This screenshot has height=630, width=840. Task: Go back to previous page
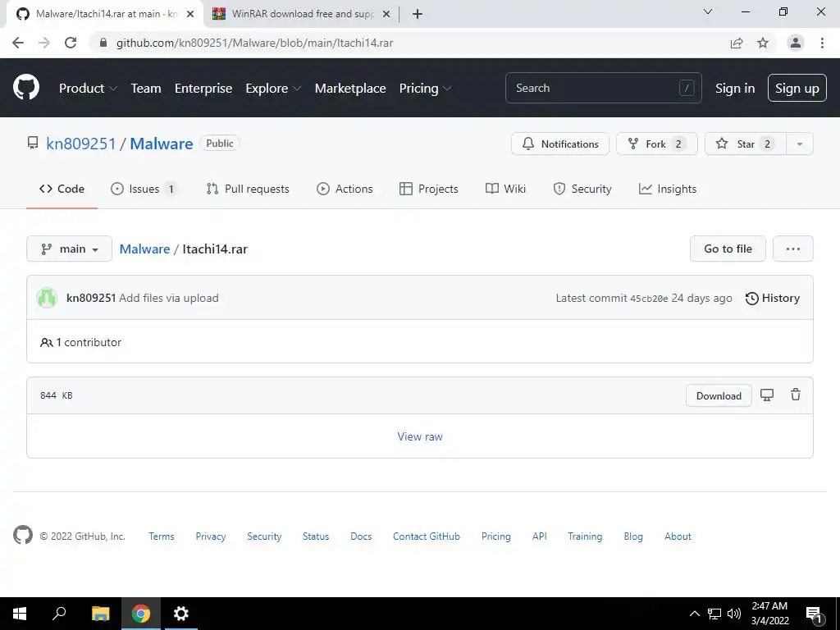[x=18, y=43]
